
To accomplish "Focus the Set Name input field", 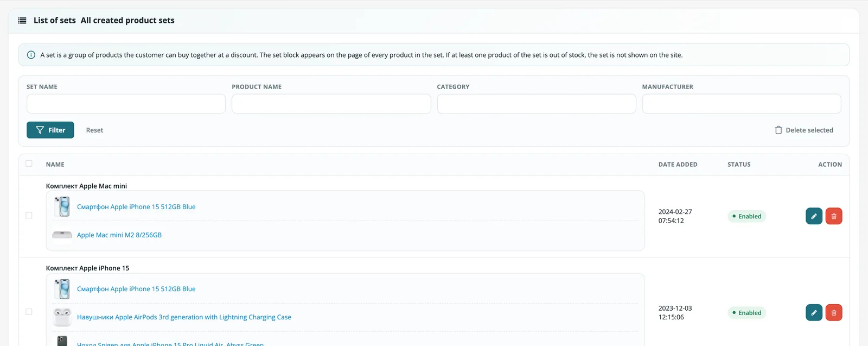I will [126, 104].
